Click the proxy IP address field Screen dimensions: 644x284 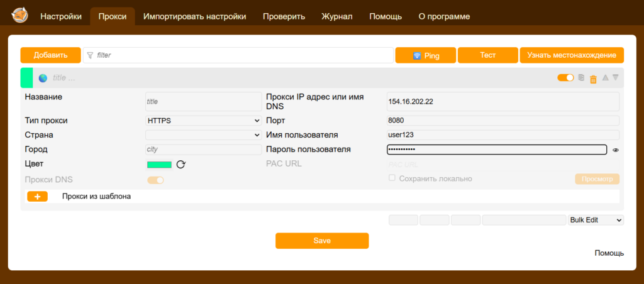503,101
